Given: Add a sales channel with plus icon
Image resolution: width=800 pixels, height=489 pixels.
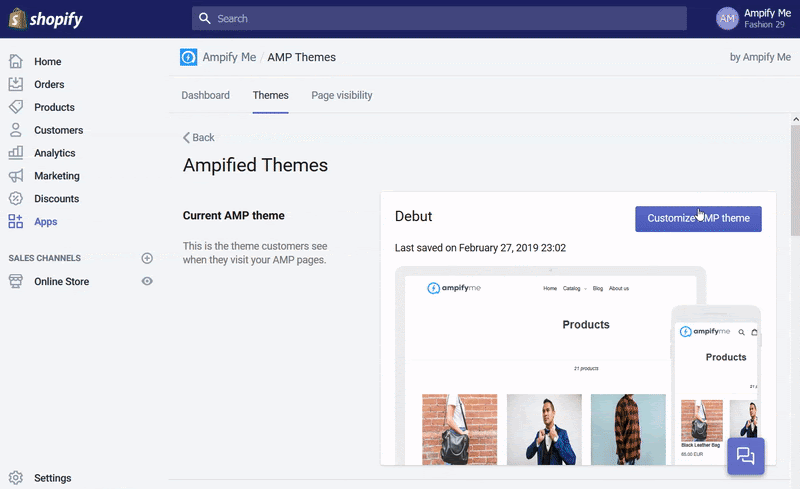Looking at the screenshot, I should coord(147,258).
